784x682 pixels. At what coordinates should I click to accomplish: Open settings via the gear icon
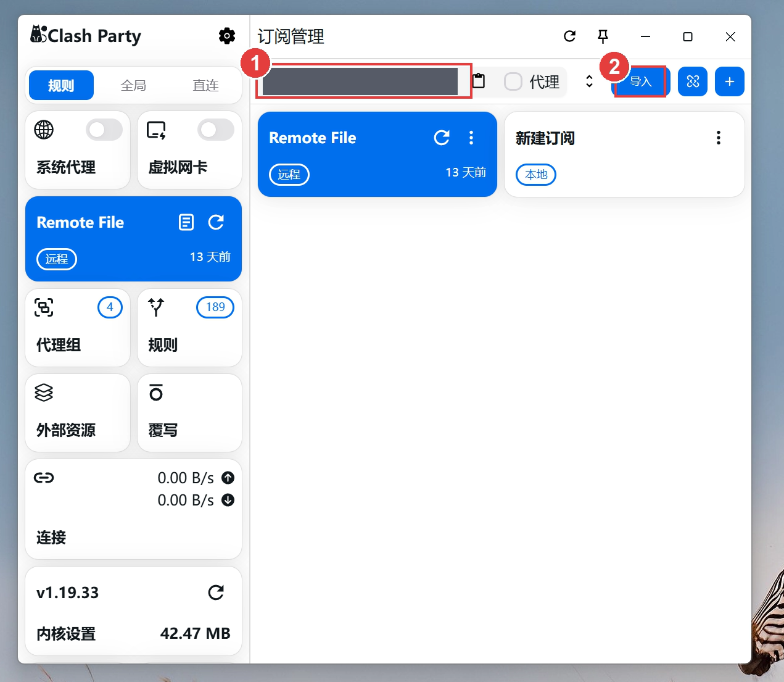click(227, 36)
